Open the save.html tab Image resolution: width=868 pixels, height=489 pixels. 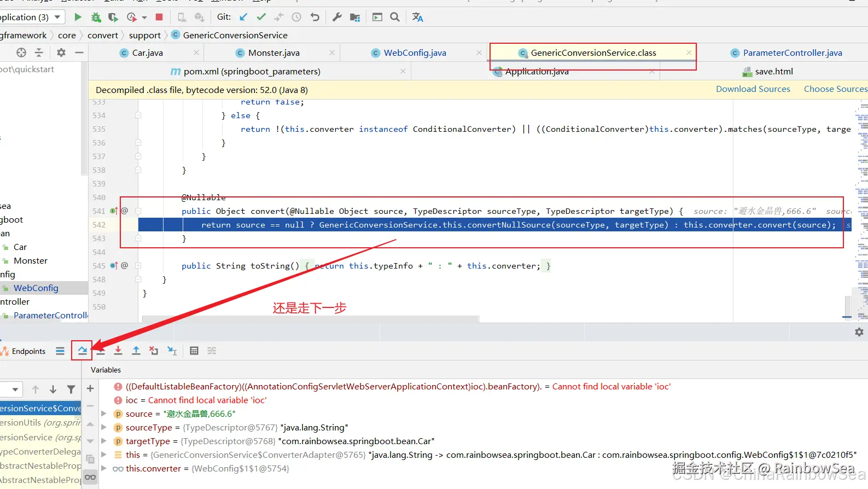(773, 71)
